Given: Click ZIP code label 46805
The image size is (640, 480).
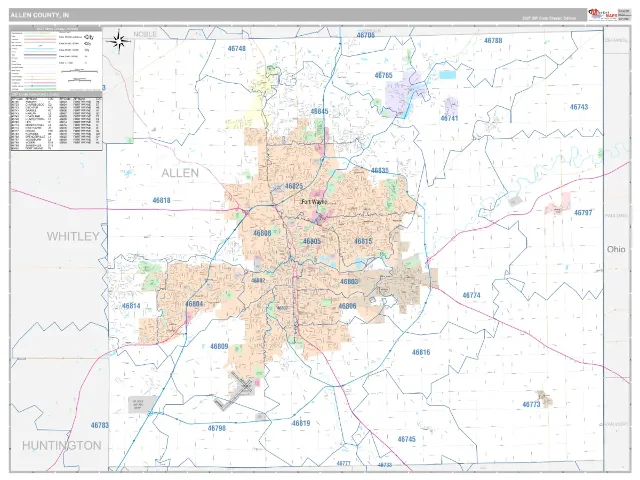Looking at the screenshot, I should click(x=312, y=242).
